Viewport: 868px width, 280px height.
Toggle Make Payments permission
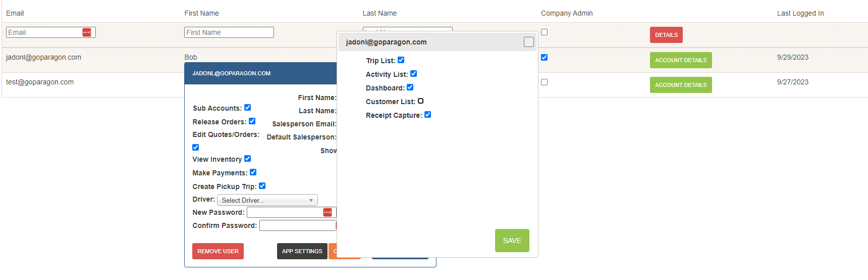click(x=253, y=172)
